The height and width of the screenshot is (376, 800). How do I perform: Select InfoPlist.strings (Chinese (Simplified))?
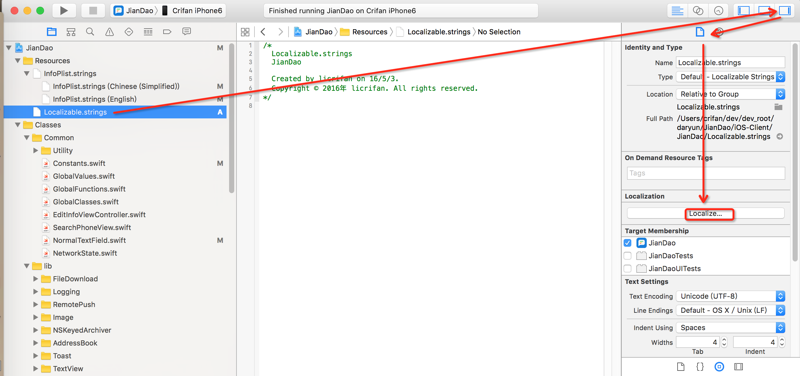click(x=116, y=86)
